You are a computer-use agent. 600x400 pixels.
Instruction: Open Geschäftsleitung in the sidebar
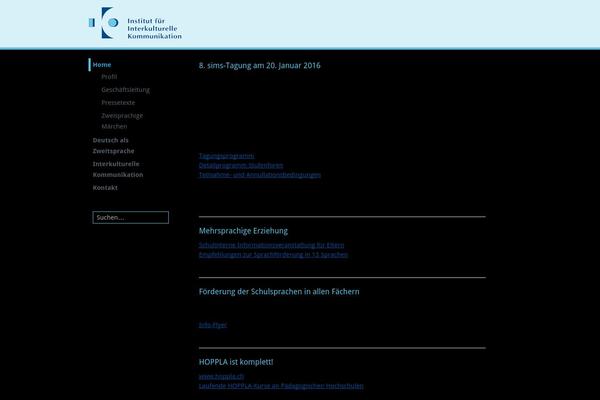tap(125, 90)
